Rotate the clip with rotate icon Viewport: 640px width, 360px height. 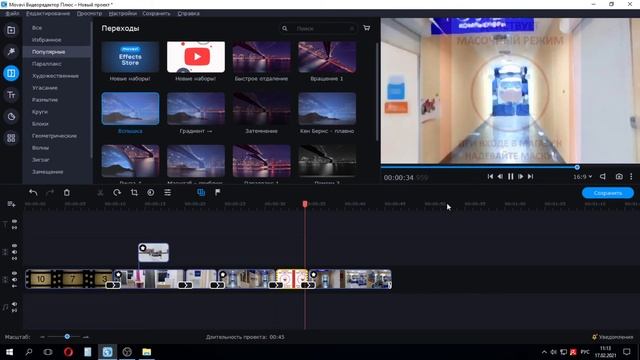point(117,192)
